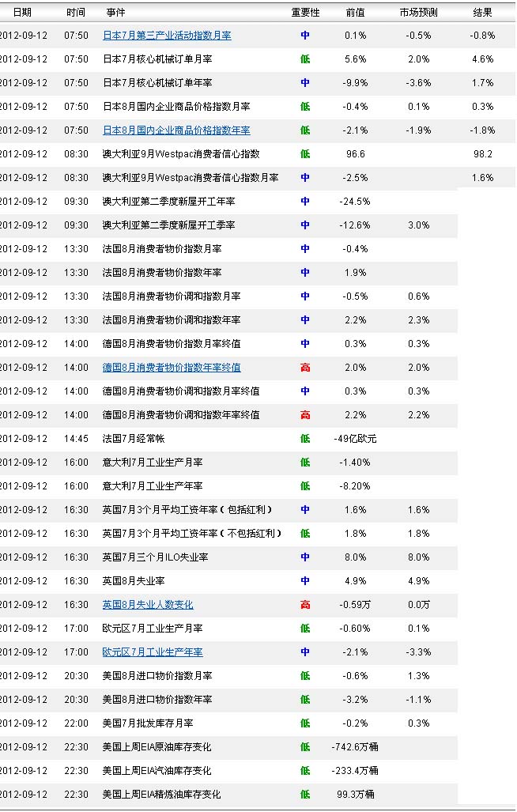This screenshot has height=812, width=517.
Task: Click the 日期 column header
Action: (22, 13)
